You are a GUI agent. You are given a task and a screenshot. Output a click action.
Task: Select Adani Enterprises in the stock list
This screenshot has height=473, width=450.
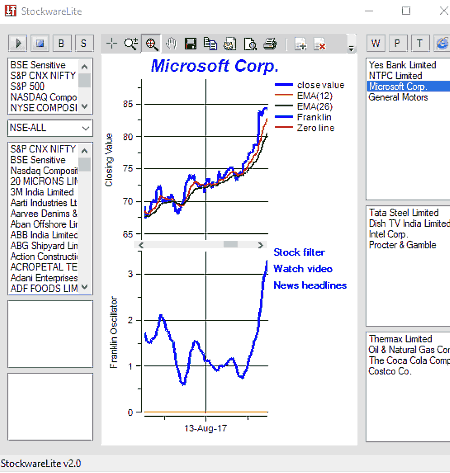pyautogui.click(x=44, y=278)
